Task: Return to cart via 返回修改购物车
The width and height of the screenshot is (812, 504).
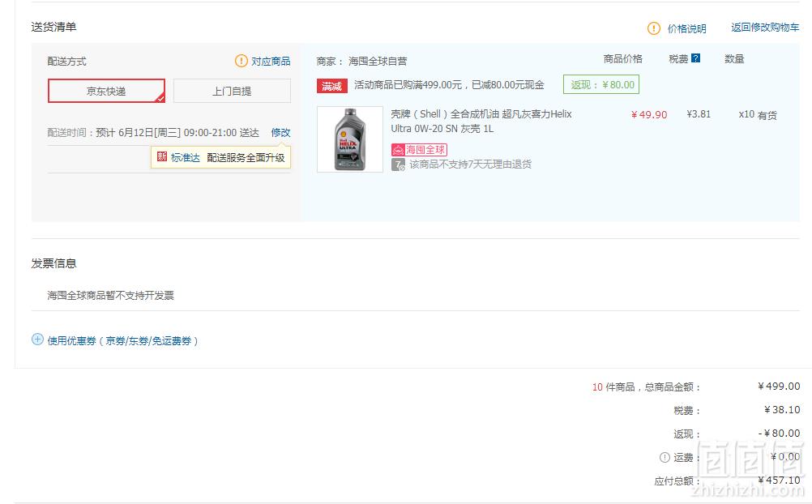Action: point(765,28)
